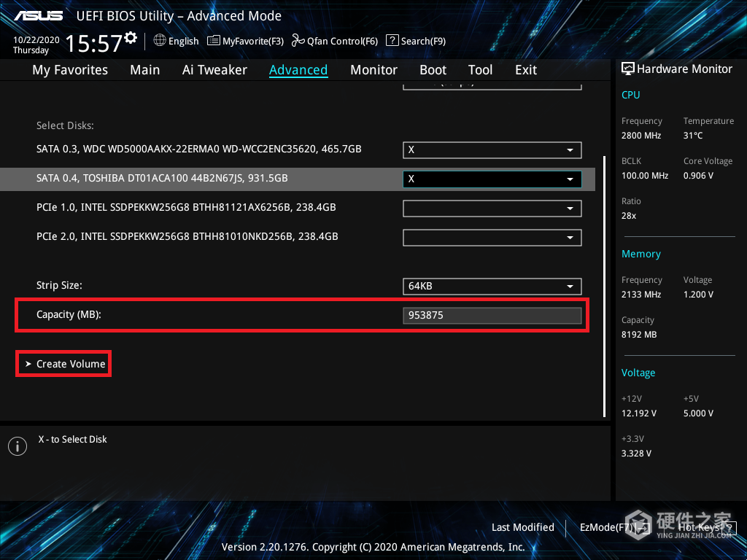Image resolution: width=747 pixels, height=560 pixels.
Task: Click the info icon in help pane
Action: pos(18,446)
